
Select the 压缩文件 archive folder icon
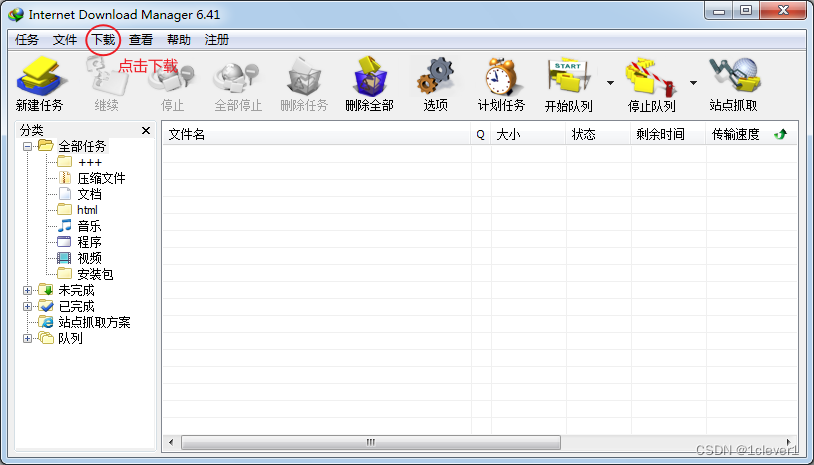pos(64,178)
